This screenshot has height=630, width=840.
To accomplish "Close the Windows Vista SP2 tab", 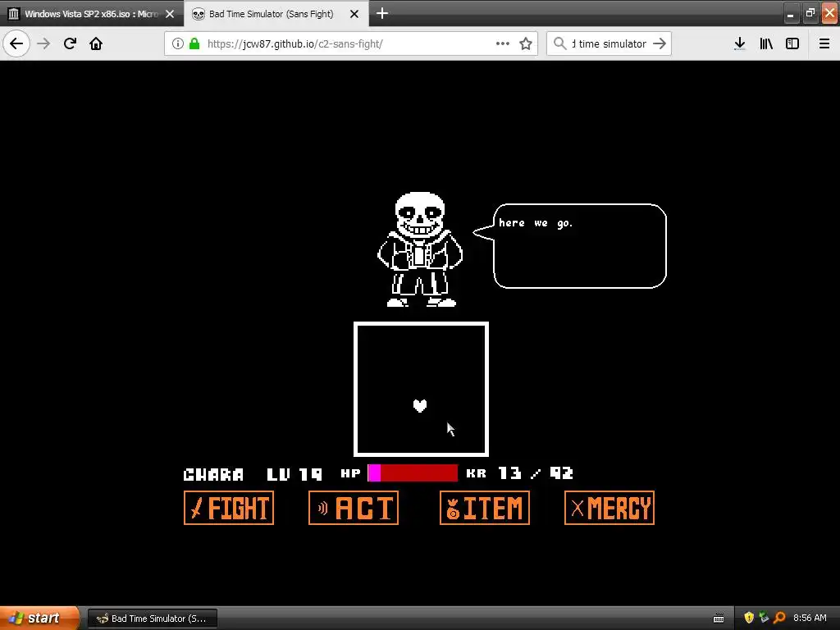I will pos(170,14).
